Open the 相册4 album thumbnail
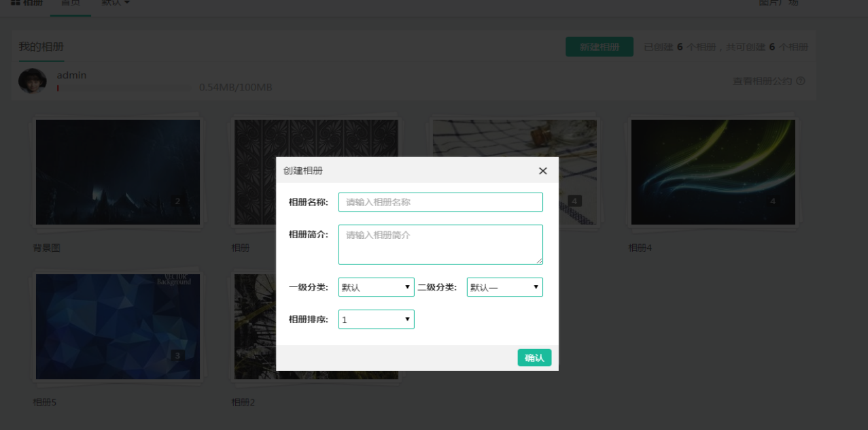868x430 pixels. click(713, 172)
